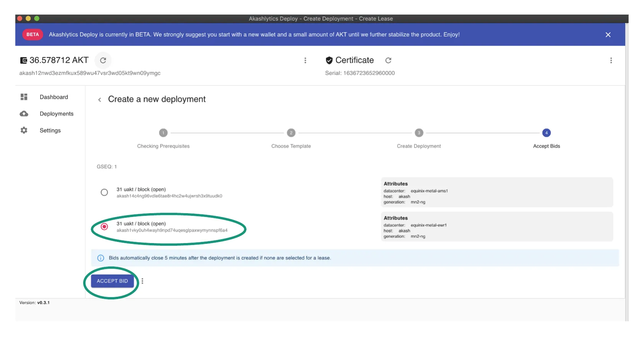Click step 4 Accept Bids circle
644x337 pixels.
(546, 133)
